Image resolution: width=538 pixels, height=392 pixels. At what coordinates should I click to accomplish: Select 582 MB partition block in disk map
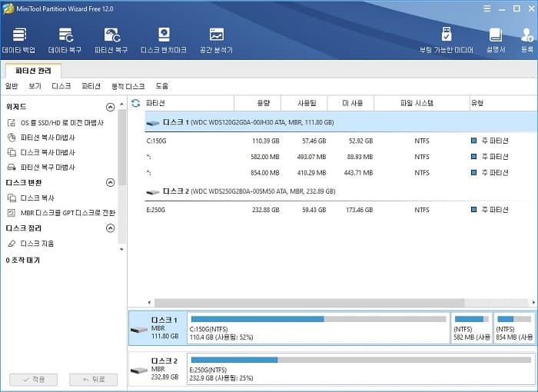click(471, 328)
